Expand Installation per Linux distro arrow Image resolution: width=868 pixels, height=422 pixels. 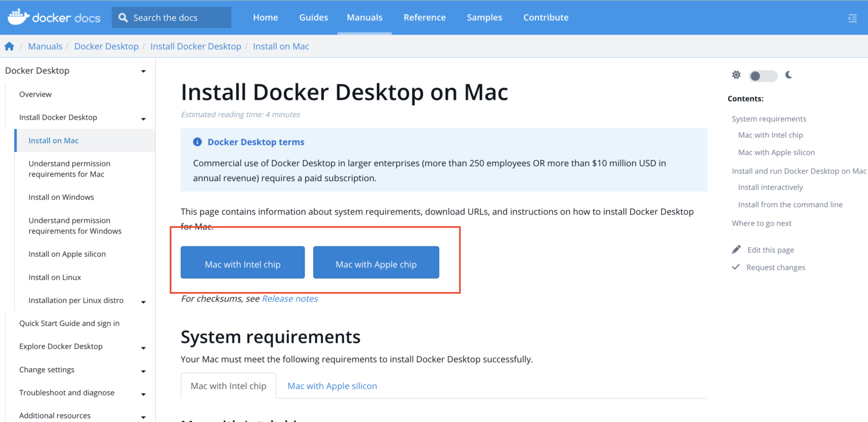pyautogui.click(x=143, y=302)
